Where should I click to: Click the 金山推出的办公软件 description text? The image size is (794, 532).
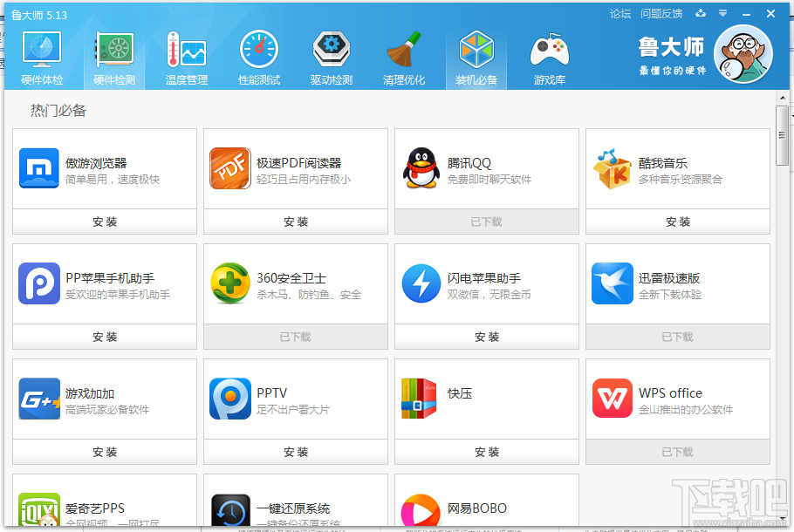point(686,410)
